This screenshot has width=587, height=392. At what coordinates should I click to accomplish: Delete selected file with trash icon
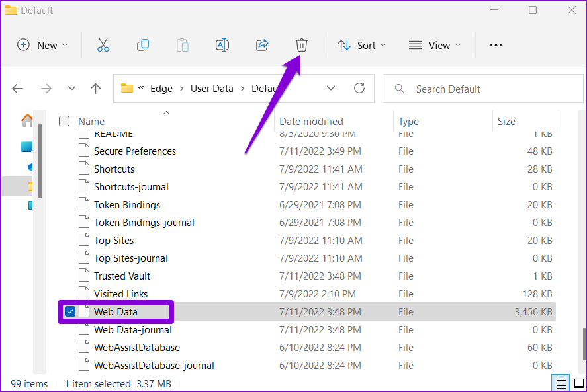[301, 45]
